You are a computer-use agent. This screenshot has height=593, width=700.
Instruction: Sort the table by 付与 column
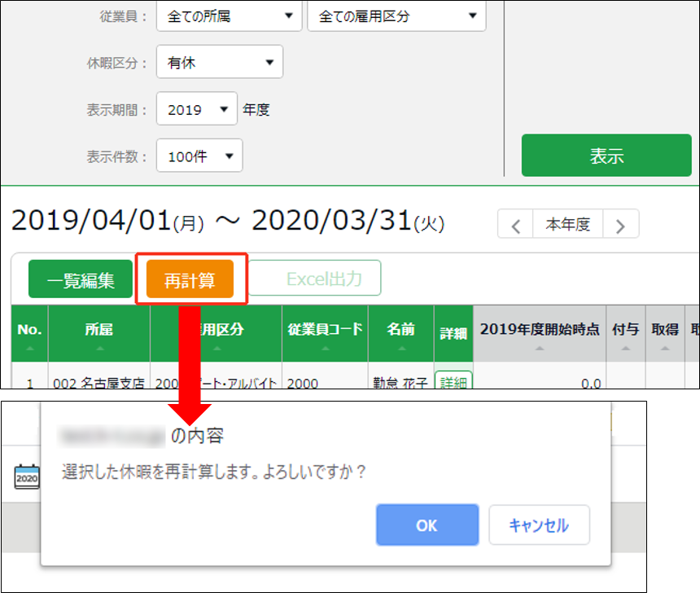(x=625, y=335)
